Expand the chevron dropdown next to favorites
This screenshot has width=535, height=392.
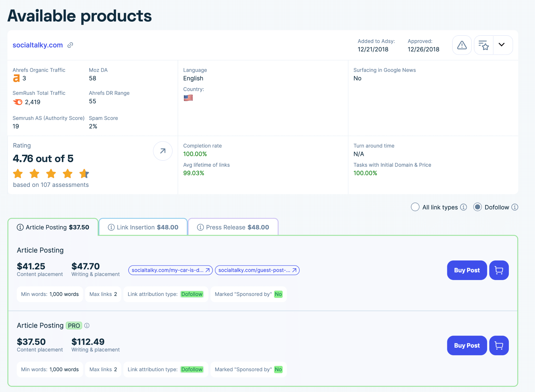pos(502,45)
